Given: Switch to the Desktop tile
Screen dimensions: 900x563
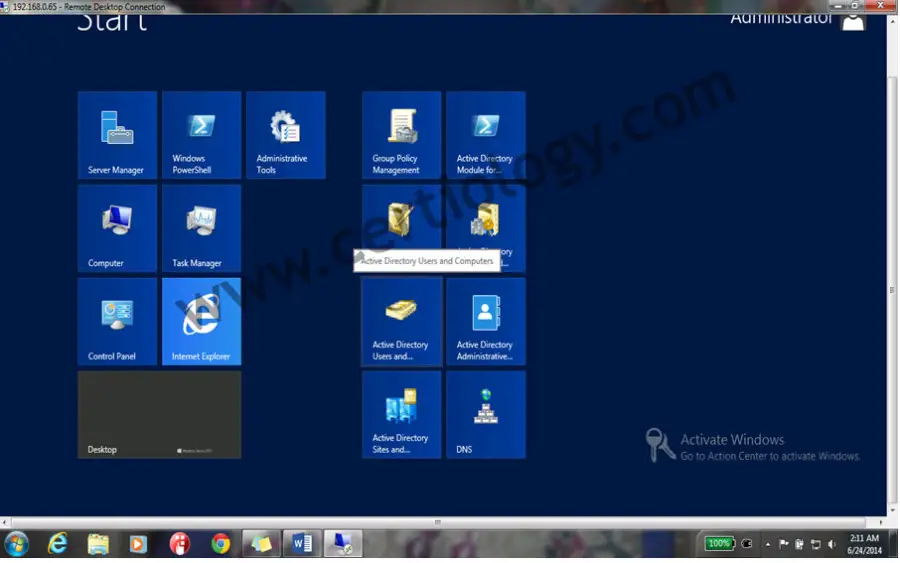Looking at the screenshot, I should [x=159, y=414].
